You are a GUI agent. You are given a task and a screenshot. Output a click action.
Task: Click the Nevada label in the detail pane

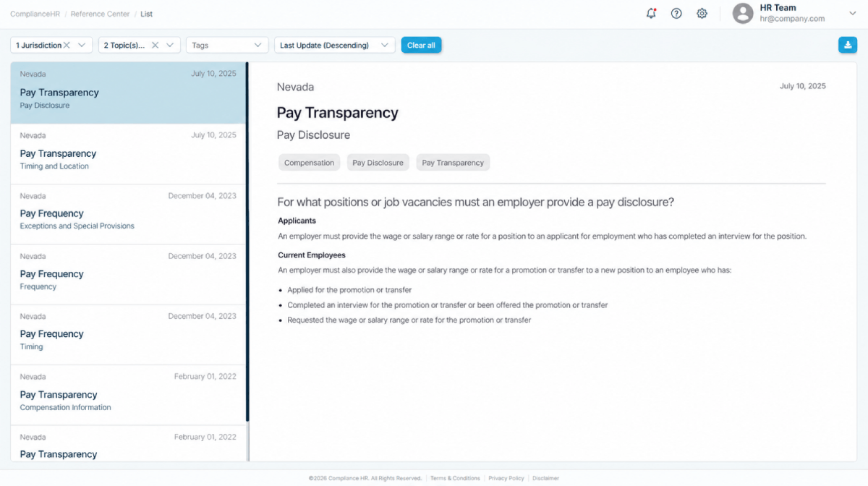pos(295,87)
